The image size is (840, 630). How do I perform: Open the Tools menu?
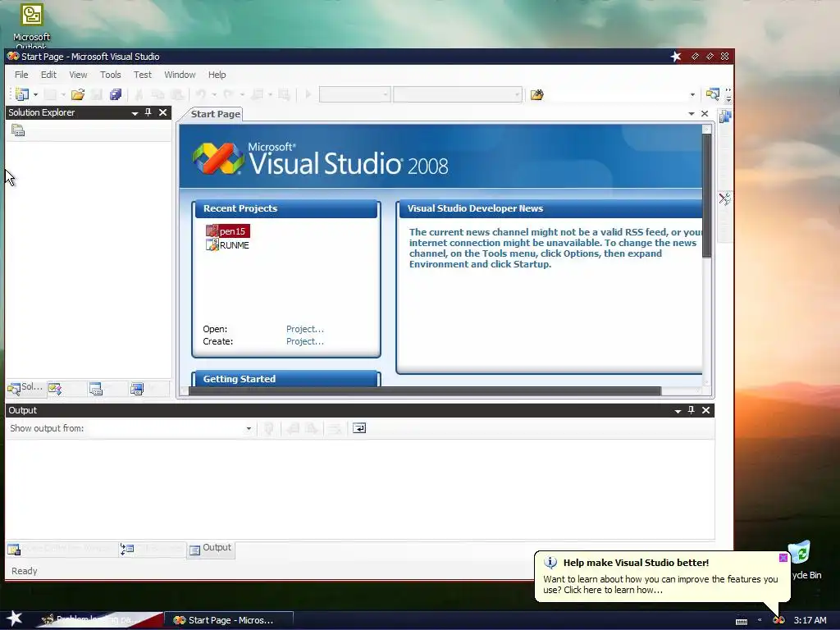pos(111,75)
